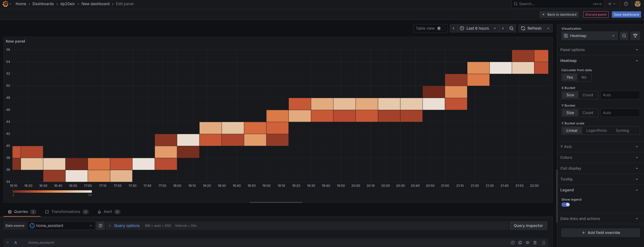The image size is (644, 247).
Task: Click the zoom out time range icon
Action: [x=511, y=28]
